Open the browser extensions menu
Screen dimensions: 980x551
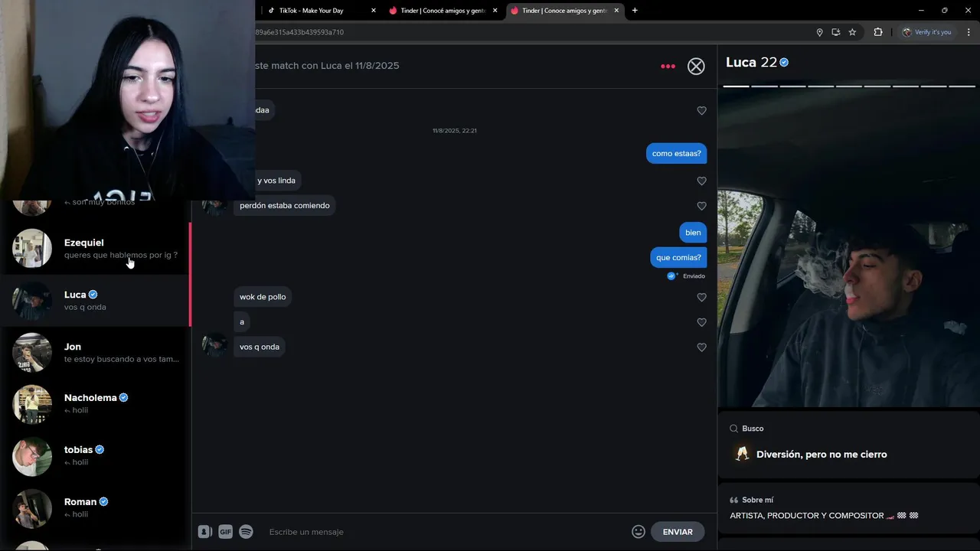pos(878,32)
